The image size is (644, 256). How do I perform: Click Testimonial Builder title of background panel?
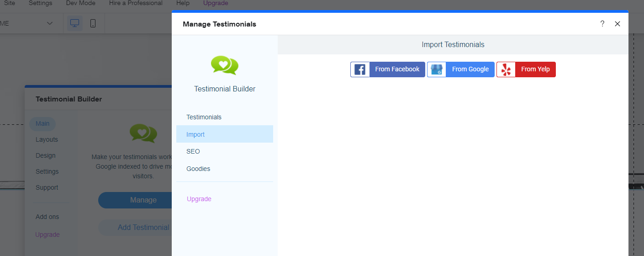click(x=69, y=99)
